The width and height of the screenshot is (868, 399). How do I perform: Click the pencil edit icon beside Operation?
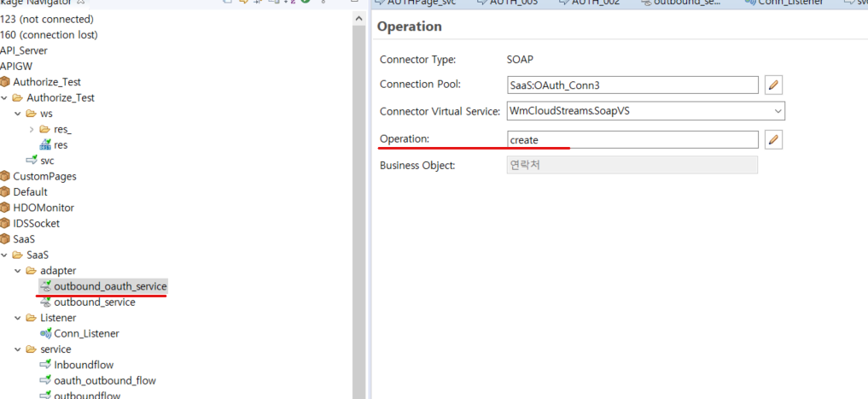pyautogui.click(x=773, y=139)
